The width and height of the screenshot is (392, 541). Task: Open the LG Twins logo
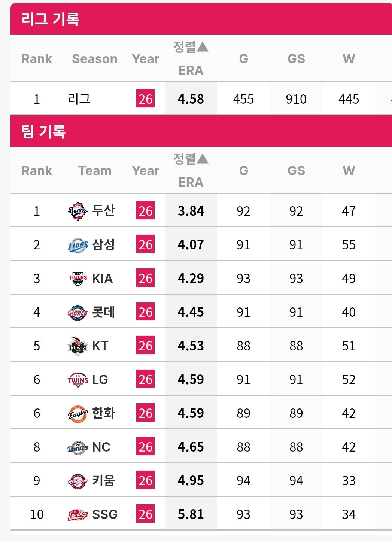pyautogui.click(x=78, y=380)
